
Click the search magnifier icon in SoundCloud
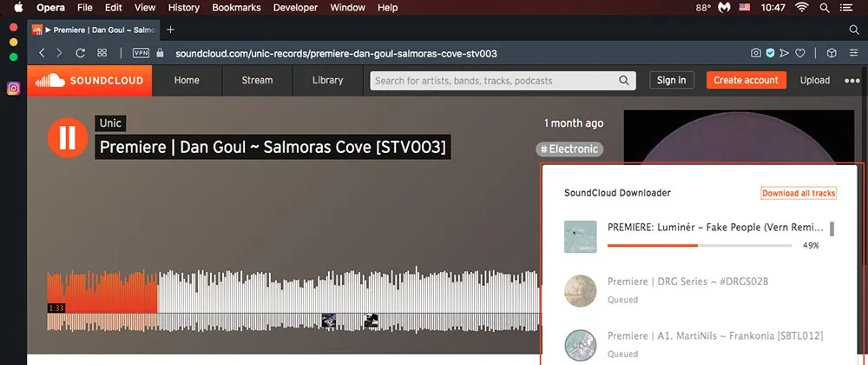pyautogui.click(x=624, y=80)
